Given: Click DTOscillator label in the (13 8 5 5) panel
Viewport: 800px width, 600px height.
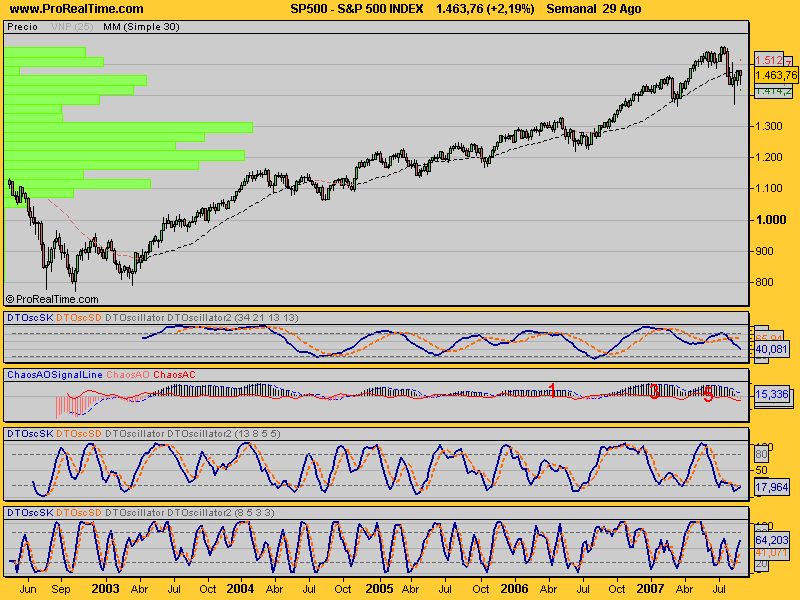Looking at the screenshot, I should [135, 434].
